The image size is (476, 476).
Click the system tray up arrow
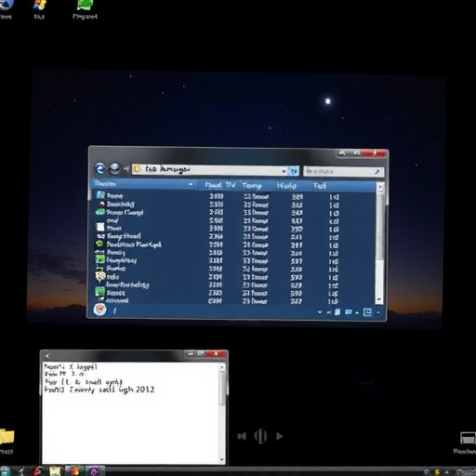[x=447, y=472]
